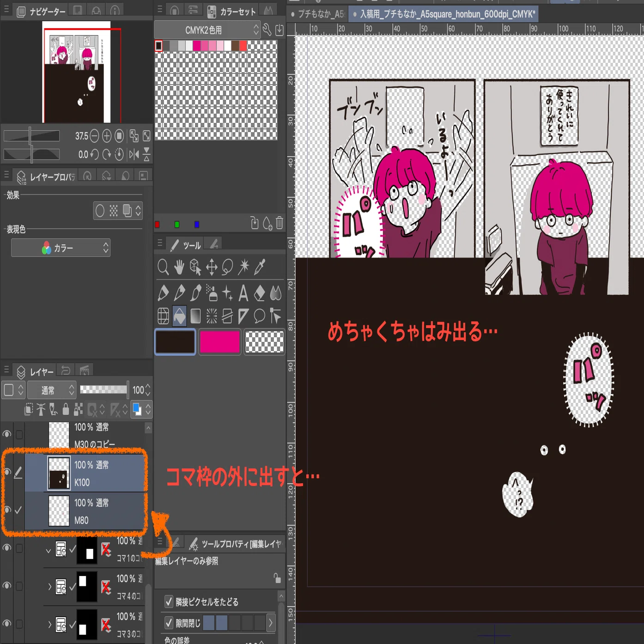Open CMYK2色用 color set dropdown

208,30
